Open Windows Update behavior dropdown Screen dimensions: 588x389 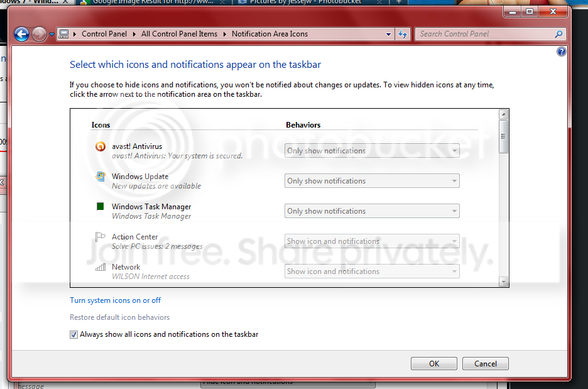[372, 181]
